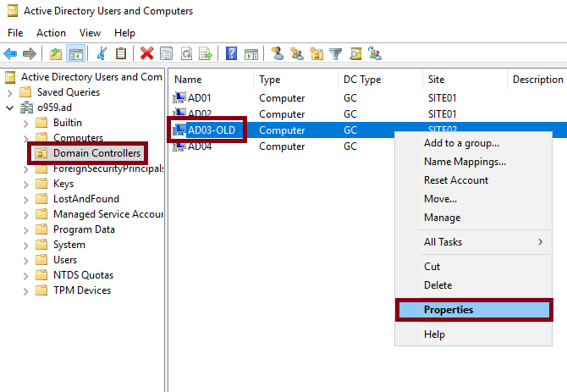Expand the Keys container
This screenshot has height=392, width=567.
tap(25, 185)
